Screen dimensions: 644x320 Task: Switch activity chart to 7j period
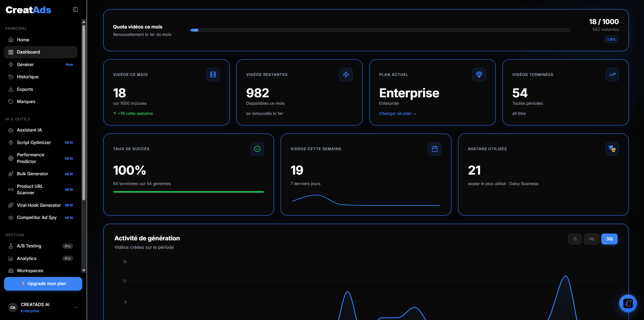575,239
